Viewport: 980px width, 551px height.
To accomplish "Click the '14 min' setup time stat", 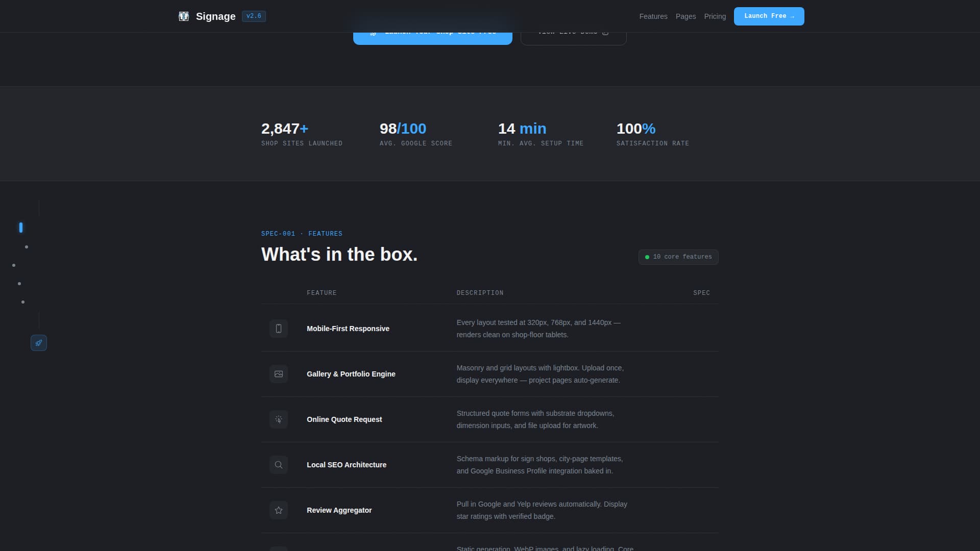I will click(x=522, y=129).
